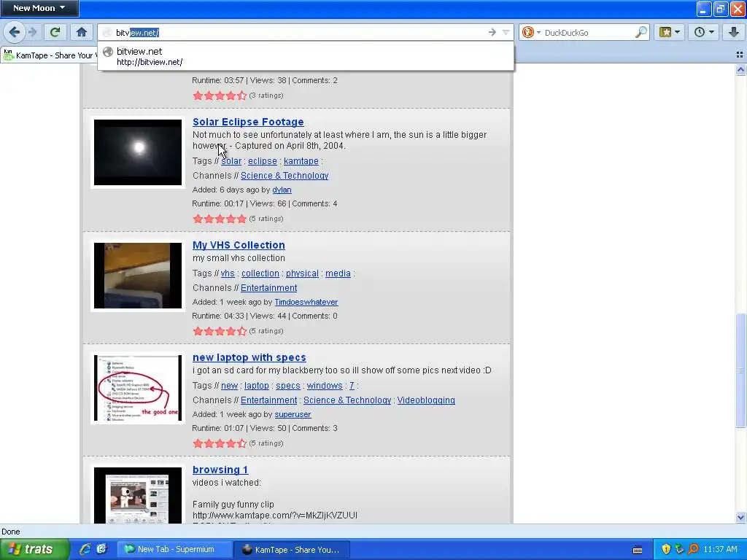The height and width of the screenshot is (560, 747).
Task: Open the Home page button
Action: 82,32
